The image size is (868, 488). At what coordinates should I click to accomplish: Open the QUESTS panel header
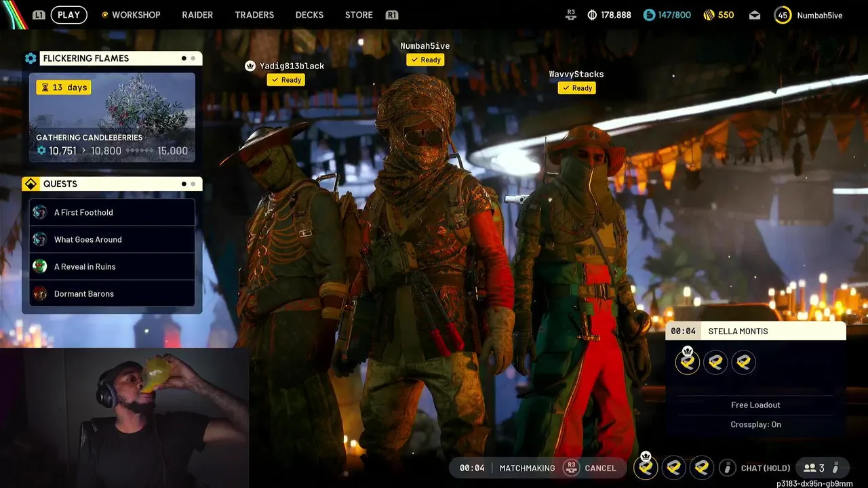click(121, 184)
